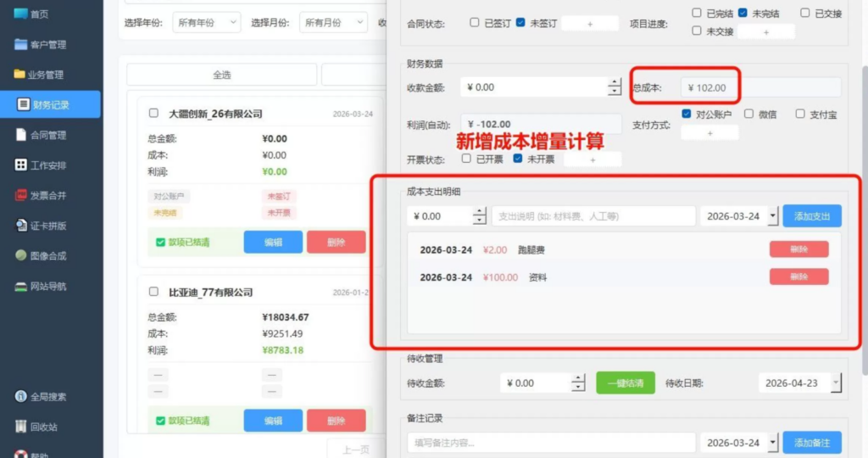Screen dimensions: 868x458
Task: Select the 大疆创新_26有限公司 record checkbox
Action: 153,113
